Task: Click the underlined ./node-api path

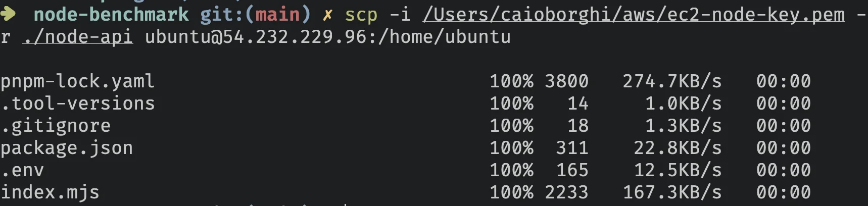Action: tap(78, 37)
